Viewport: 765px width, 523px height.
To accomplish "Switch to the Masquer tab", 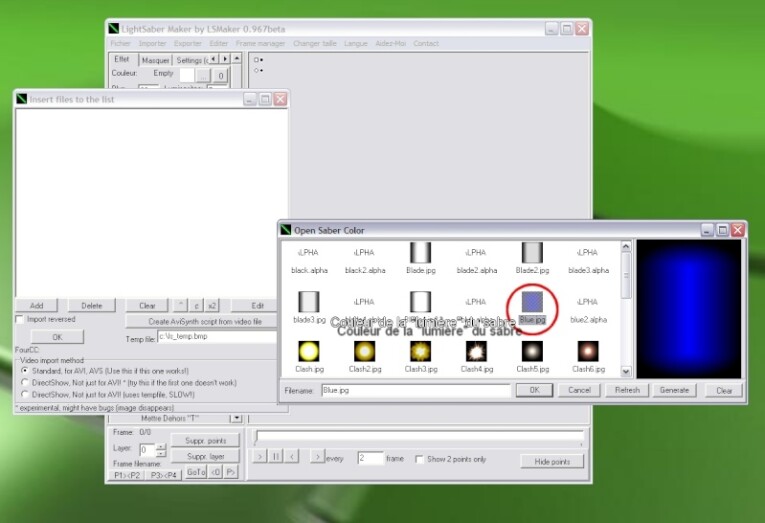I will (x=155, y=60).
